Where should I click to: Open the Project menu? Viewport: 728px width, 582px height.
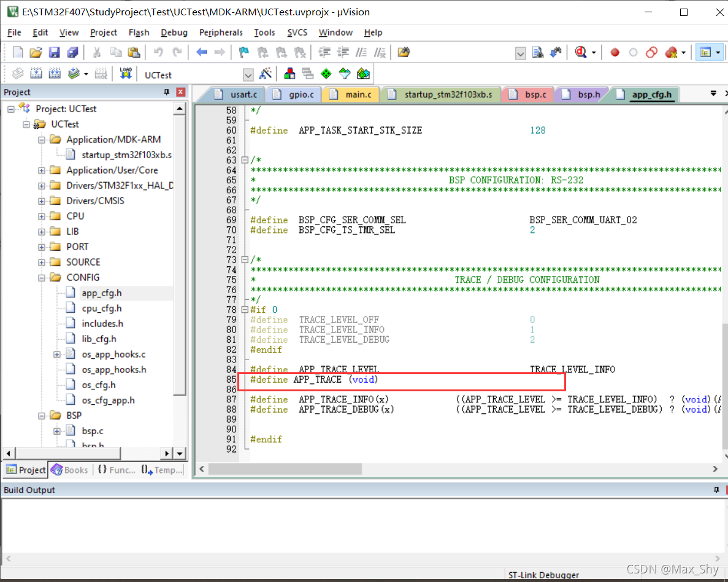pyautogui.click(x=103, y=33)
